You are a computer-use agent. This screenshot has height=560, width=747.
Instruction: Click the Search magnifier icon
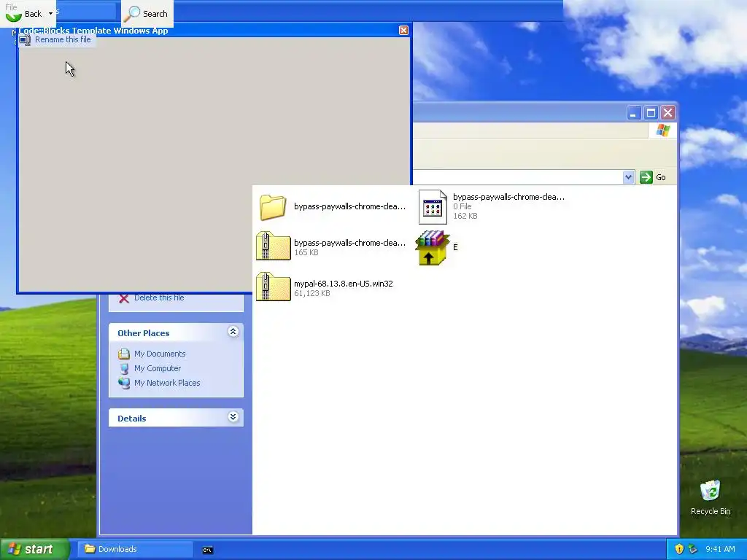(x=131, y=14)
